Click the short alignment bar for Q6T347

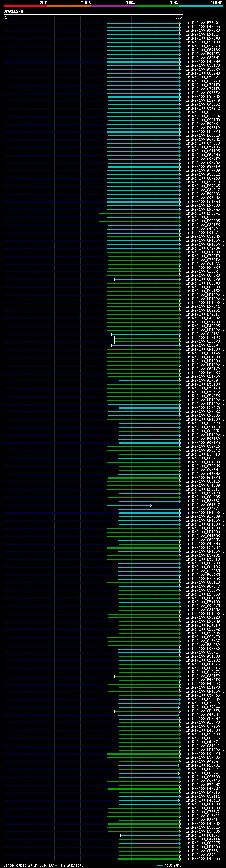pyautogui.click(x=129, y=505)
